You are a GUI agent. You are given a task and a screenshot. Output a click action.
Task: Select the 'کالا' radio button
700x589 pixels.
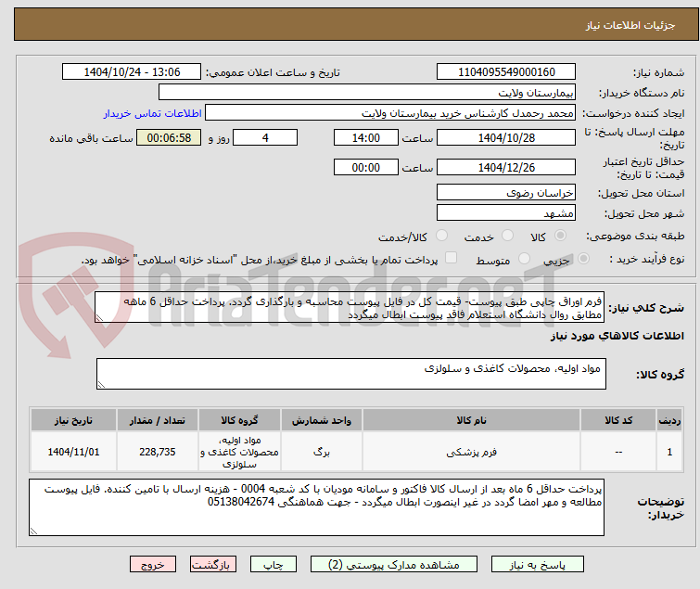click(560, 236)
